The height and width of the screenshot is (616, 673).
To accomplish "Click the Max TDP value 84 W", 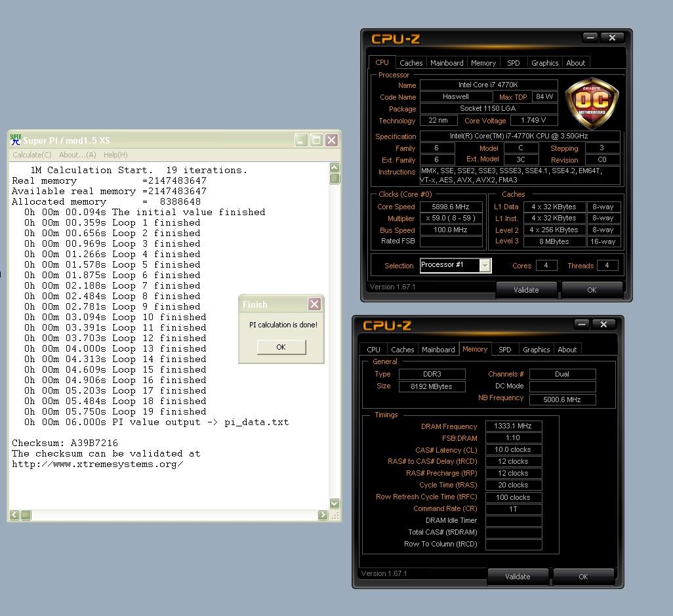I will click(x=544, y=96).
